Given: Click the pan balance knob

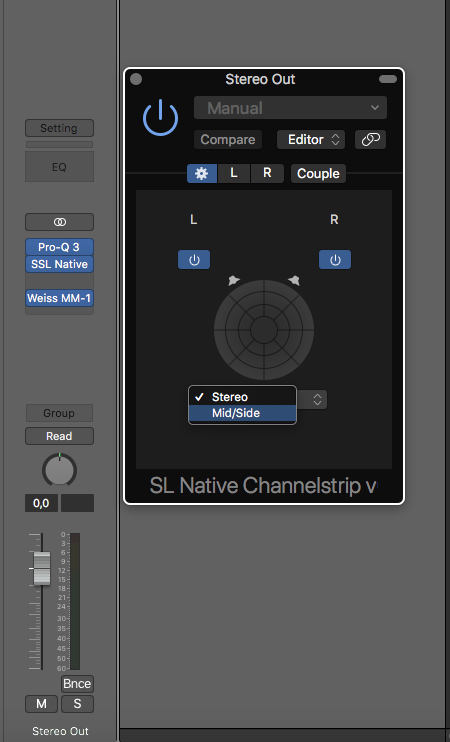Looking at the screenshot, I should 59,470.
